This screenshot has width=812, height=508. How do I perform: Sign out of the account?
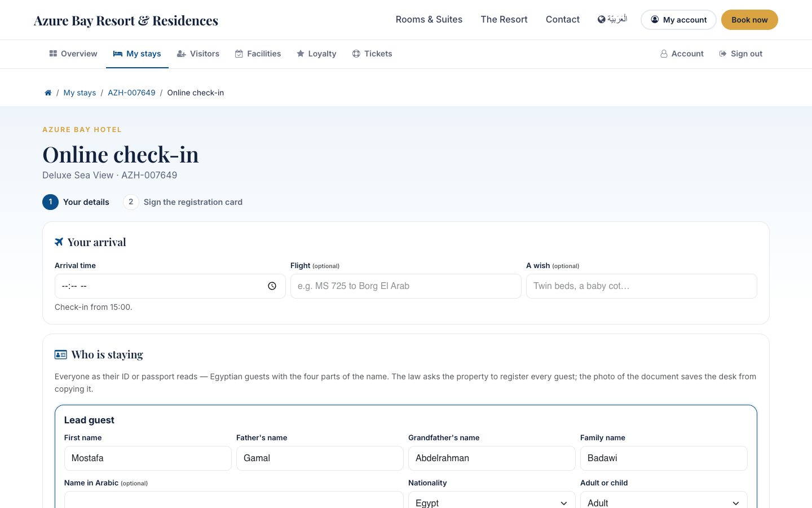click(x=741, y=54)
